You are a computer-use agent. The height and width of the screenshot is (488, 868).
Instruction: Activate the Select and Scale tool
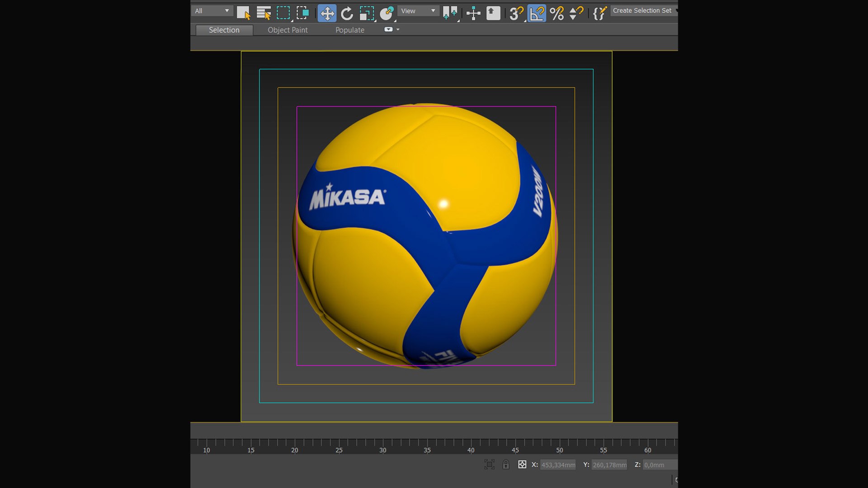[367, 13]
